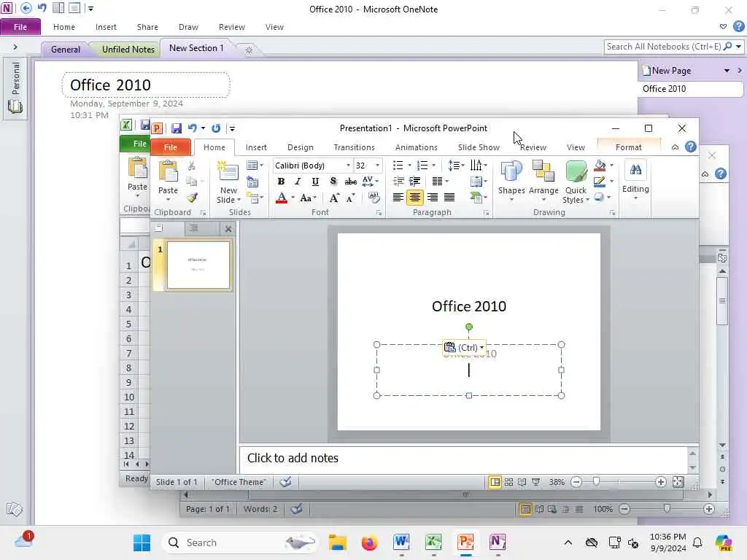Click the New Slide button
This screenshot has width=747, height=560.
tap(228, 182)
